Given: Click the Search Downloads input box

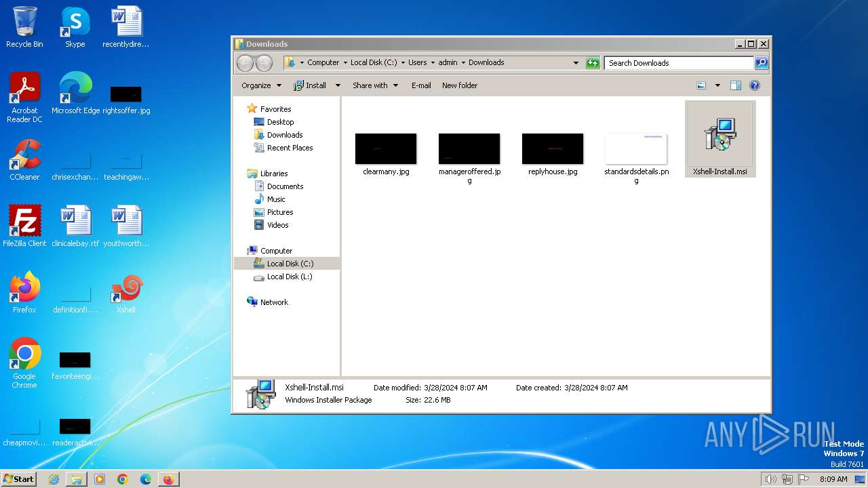Looking at the screenshot, I should coord(679,63).
